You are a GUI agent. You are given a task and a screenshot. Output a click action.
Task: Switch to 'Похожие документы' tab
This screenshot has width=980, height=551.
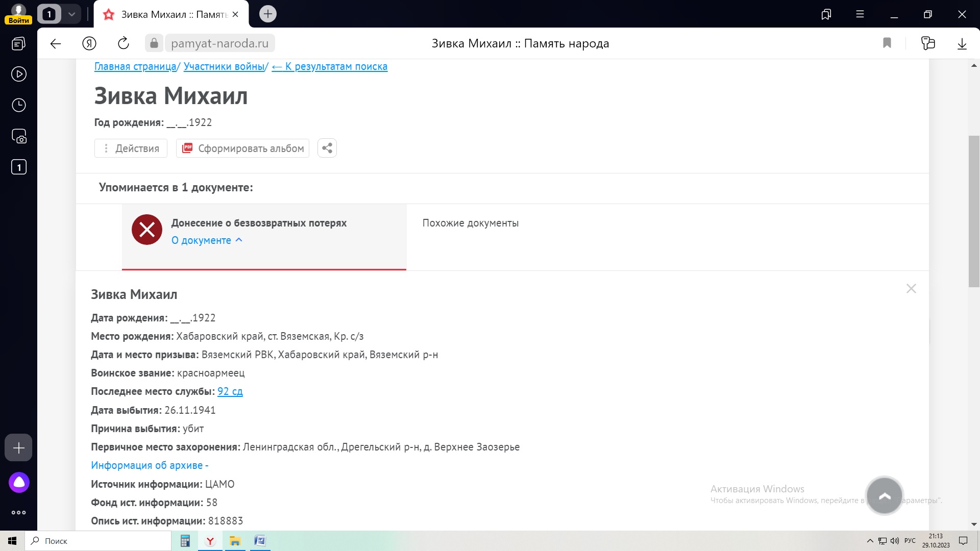(x=470, y=223)
